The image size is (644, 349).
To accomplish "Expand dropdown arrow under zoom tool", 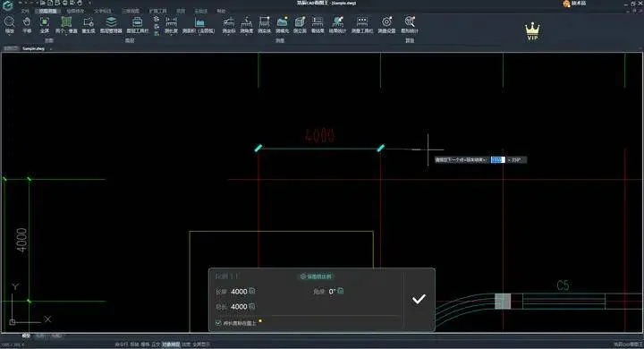I will pos(9,36).
